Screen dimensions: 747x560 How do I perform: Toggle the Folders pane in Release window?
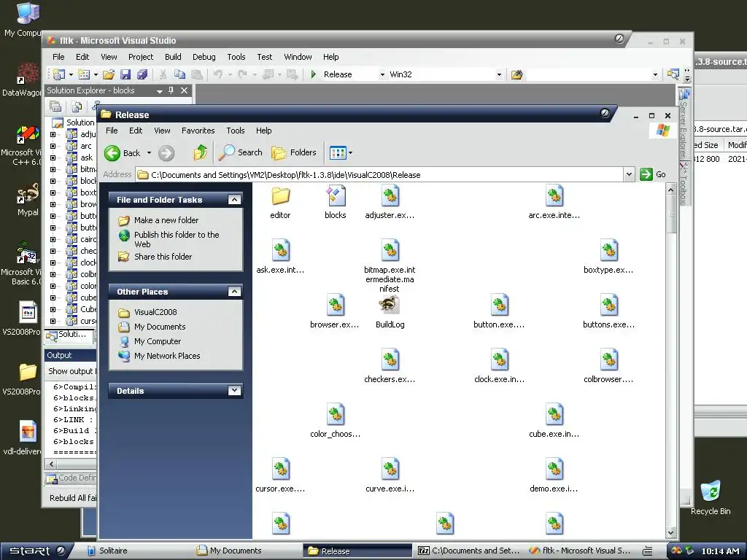[x=294, y=152]
